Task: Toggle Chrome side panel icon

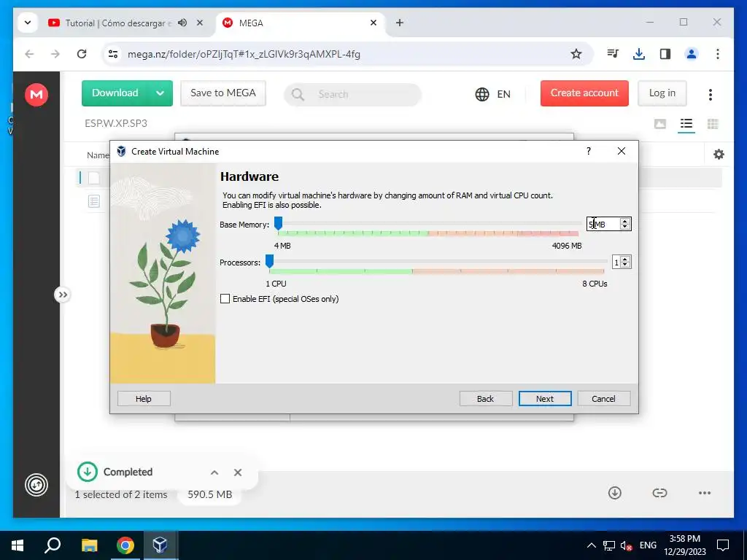Action: coord(665,54)
